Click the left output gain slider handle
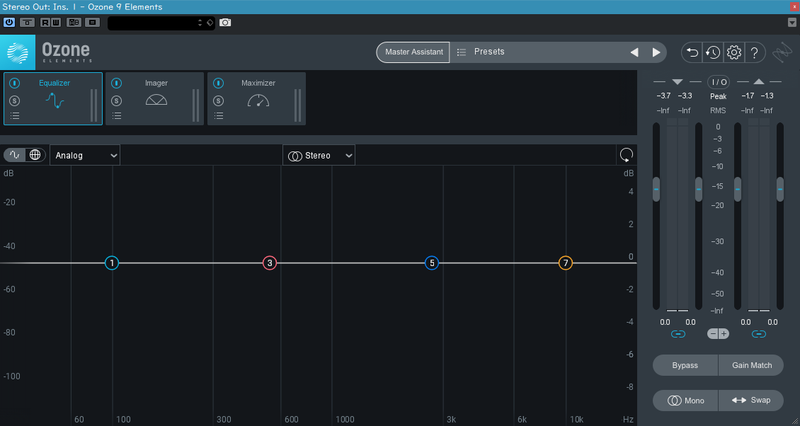The image size is (800, 426). point(737,189)
